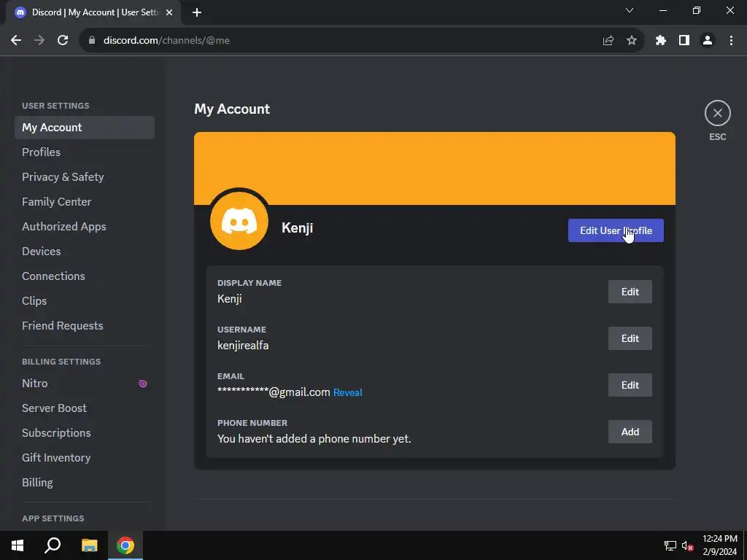Open Connections settings

[x=85, y=276]
